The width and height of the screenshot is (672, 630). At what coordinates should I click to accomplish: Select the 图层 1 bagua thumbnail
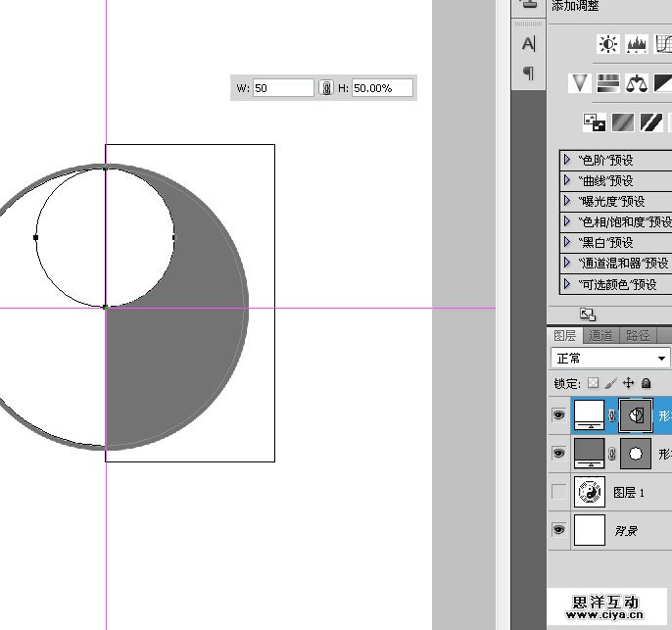click(590, 492)
